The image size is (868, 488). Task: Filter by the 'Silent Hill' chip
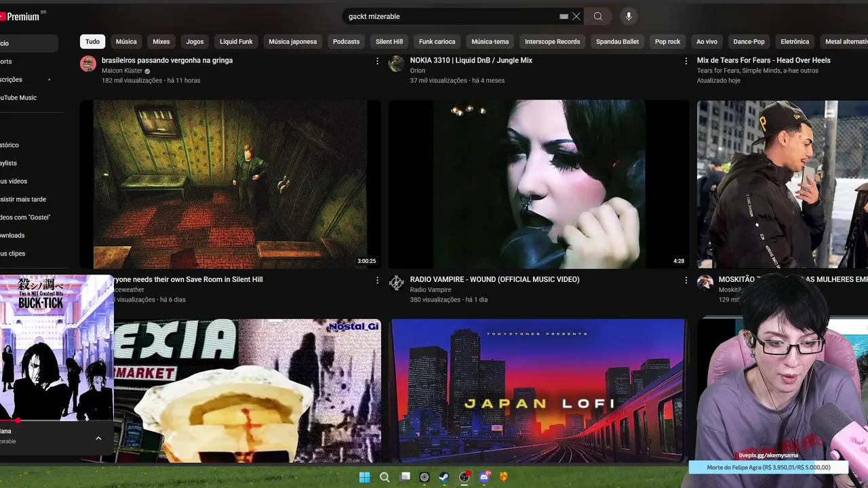389,41
